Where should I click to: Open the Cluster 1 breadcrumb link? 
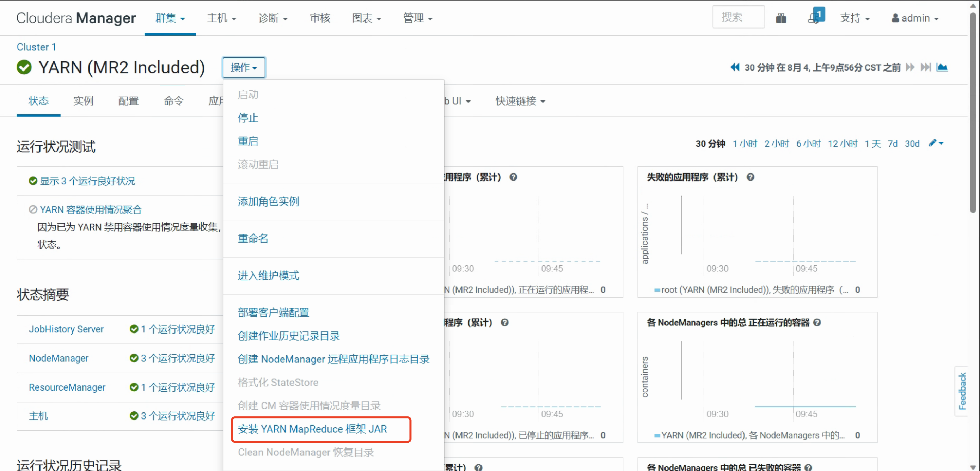click(37, 47)
